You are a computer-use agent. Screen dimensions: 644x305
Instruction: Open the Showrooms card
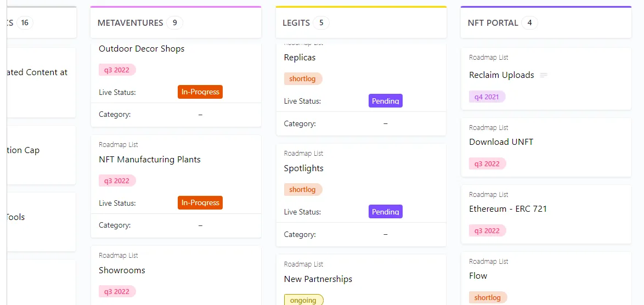point(122,270)
